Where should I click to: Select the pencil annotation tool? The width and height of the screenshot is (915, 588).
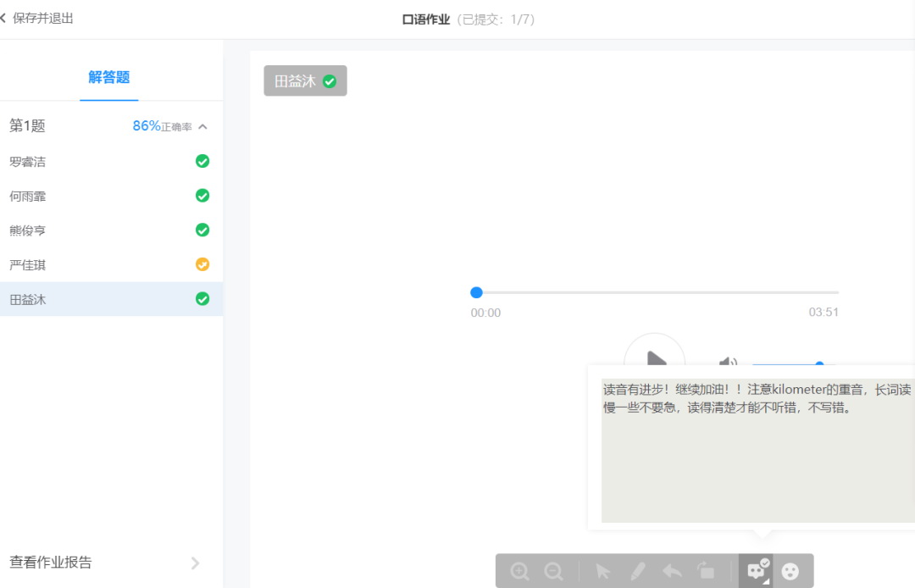638,571
